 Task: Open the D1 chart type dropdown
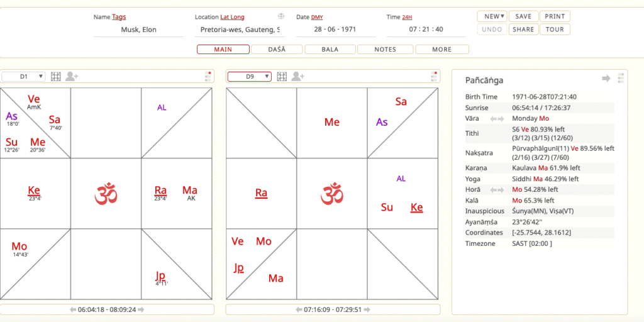[x=24, y=77]
